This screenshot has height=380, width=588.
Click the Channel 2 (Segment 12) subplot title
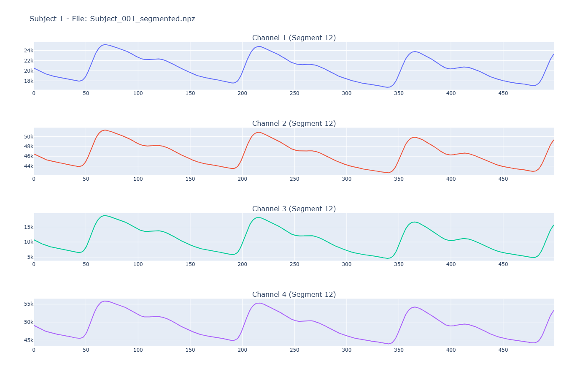click(x=294, y=123)
